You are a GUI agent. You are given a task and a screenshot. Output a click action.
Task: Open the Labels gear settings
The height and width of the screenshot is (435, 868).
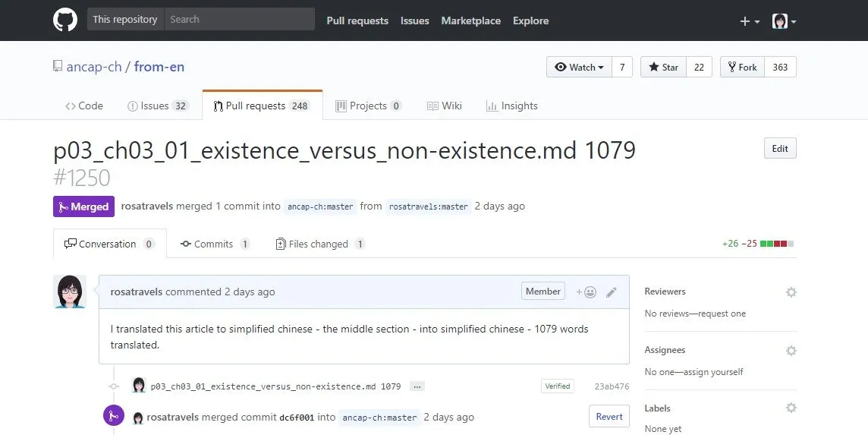pyautogui.click(x=791, y=408)
